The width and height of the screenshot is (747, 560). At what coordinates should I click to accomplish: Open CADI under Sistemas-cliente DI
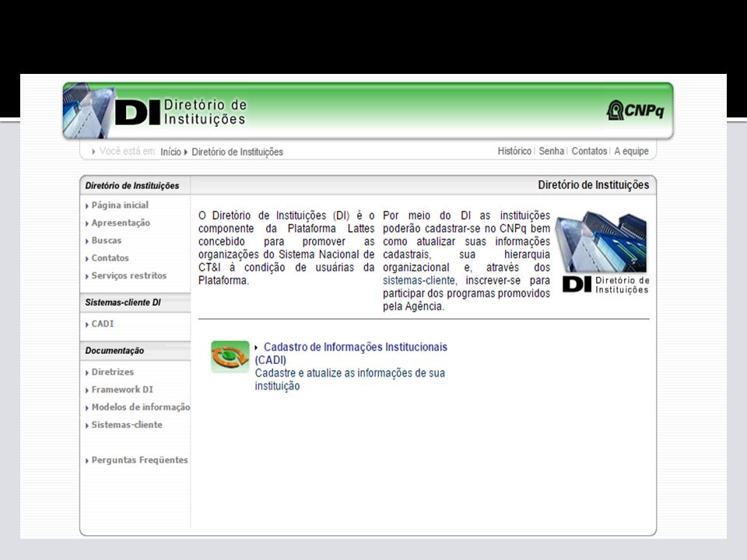pyautogui.click(x=103, y=324)
